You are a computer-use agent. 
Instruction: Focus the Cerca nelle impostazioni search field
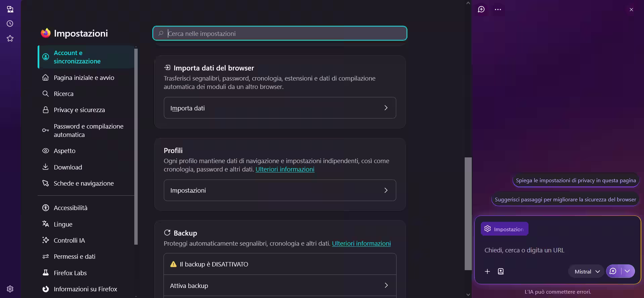click(x=280, y=33)
